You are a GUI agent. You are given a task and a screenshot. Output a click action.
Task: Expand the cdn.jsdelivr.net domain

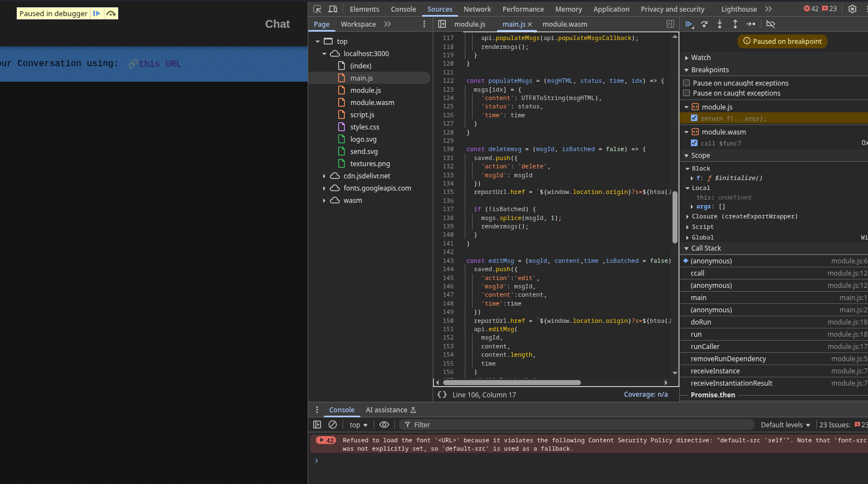324,176
